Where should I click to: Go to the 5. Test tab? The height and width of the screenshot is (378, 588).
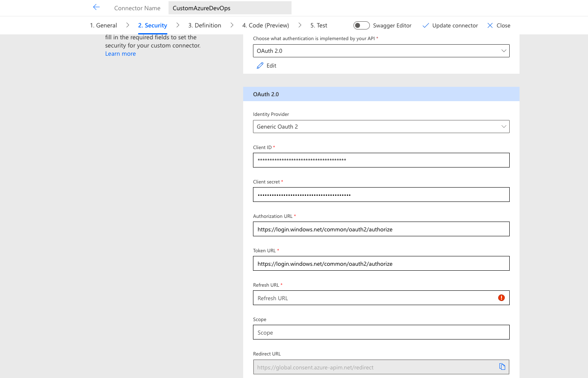coord(319,25)
